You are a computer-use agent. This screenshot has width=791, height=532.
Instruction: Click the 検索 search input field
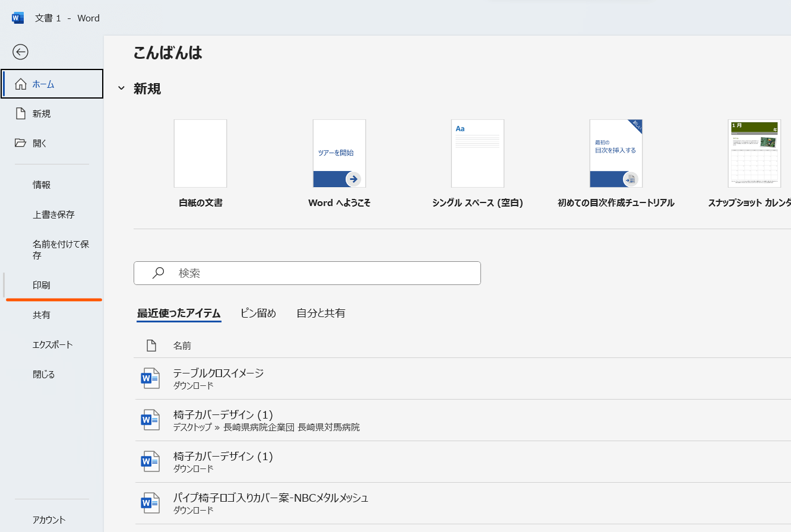click(321, 273)
